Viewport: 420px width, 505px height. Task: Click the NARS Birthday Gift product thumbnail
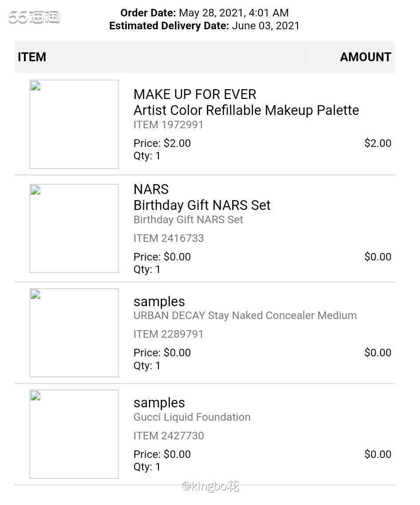(x=74, y=229)
